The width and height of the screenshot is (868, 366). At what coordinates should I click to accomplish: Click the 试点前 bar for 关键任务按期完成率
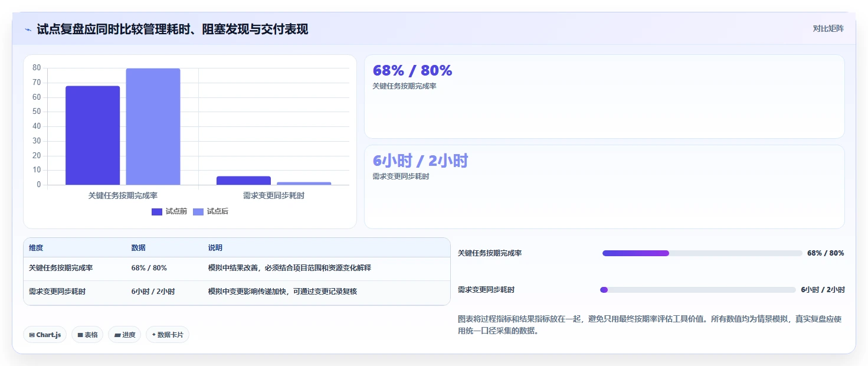(93, 135)
